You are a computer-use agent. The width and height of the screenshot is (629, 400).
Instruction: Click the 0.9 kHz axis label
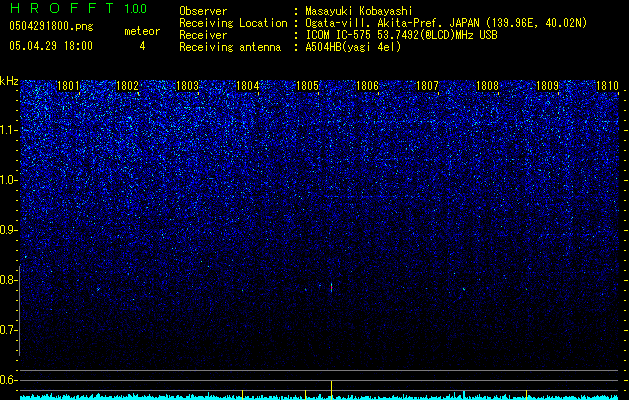tap(8, 230)
